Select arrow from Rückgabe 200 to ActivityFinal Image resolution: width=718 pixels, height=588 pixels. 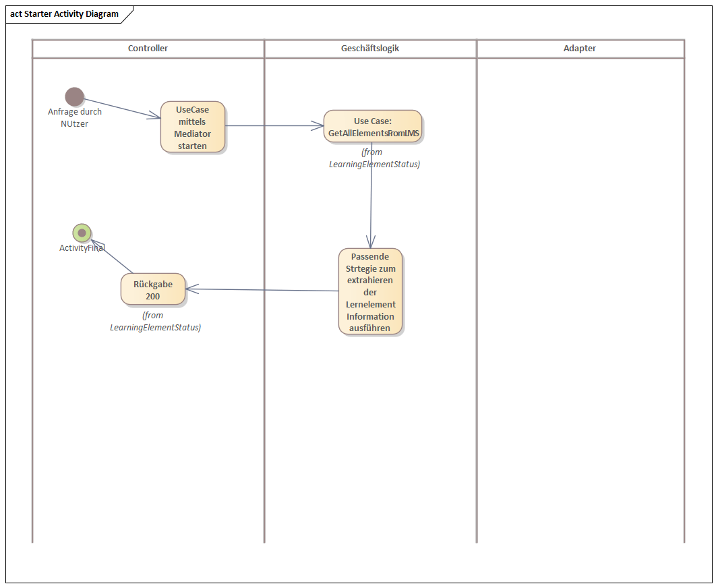(111, 256)
